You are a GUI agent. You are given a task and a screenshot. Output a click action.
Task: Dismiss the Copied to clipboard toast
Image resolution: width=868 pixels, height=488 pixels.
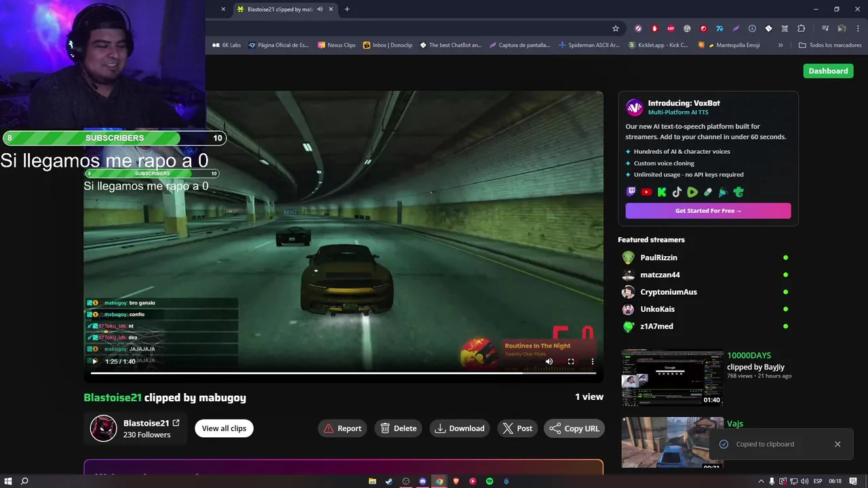tap(837, 444)
